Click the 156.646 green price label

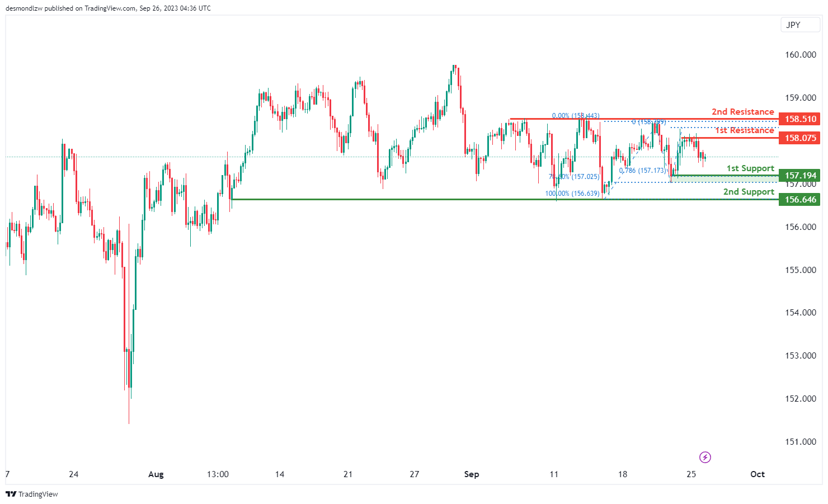tap(799, 200)
